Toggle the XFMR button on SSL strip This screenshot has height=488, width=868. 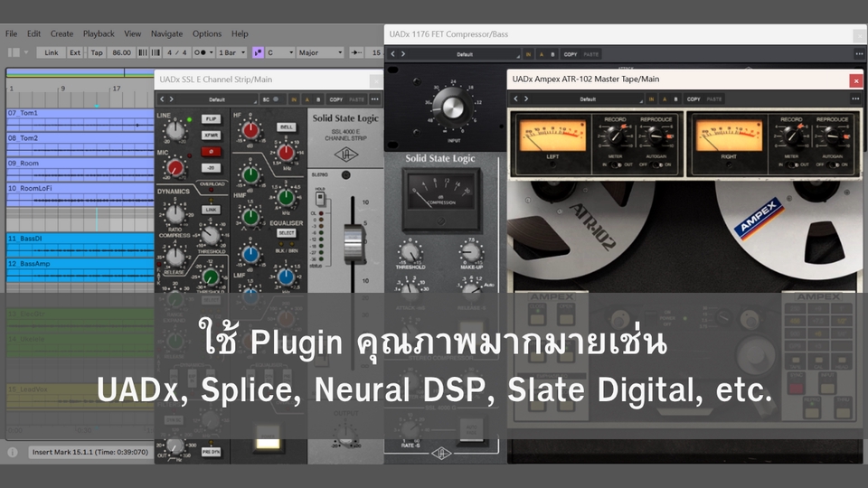pyautogui.click(x=211, y=135)
